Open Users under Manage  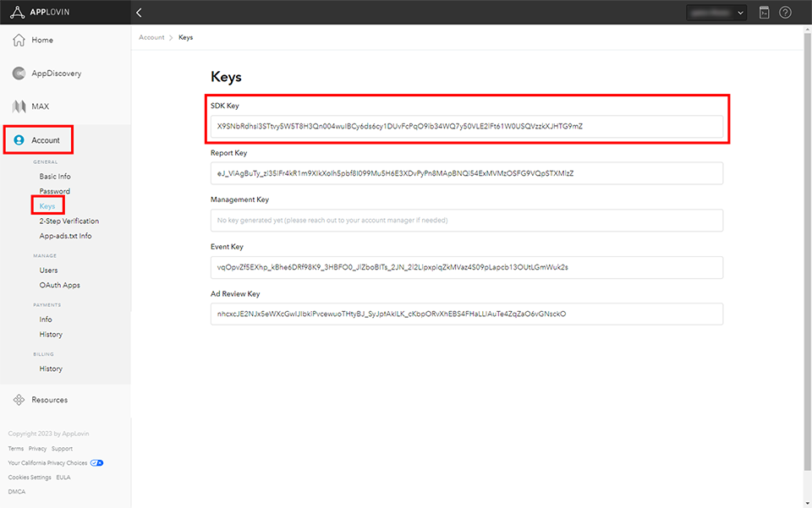49,270
